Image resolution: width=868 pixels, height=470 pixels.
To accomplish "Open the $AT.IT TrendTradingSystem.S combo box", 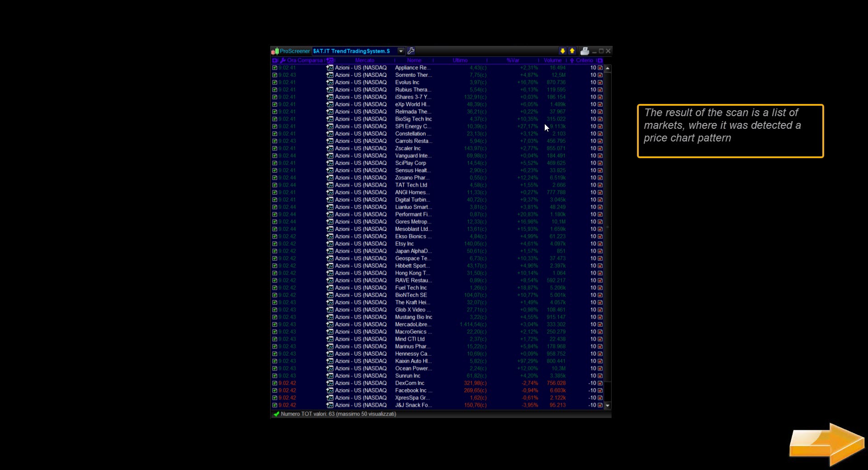I will point(358,51).
